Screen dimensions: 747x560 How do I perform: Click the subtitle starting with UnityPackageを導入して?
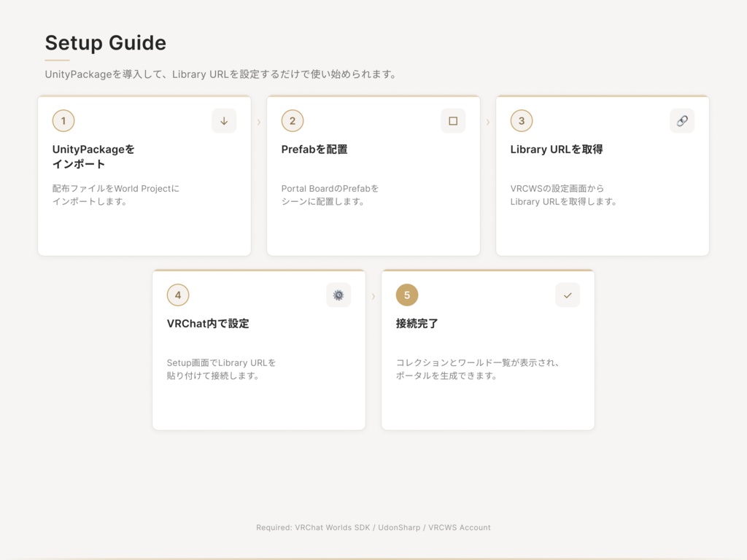point(220,74)
